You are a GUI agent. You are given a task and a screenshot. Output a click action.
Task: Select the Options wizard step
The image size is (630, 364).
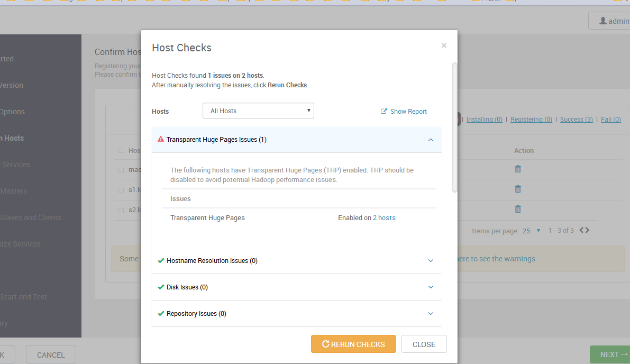13,112
